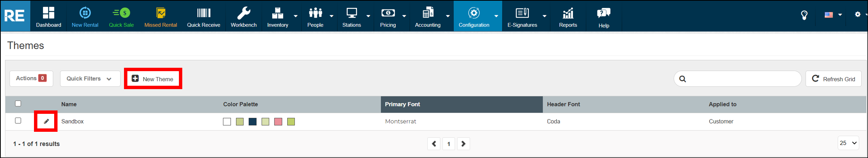Edit the Sandbox theme pencil icon
The image size is (868, 158).
click(x=46, y=121)
